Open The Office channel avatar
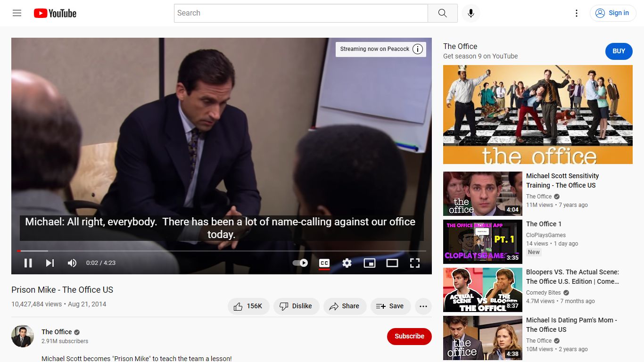The width and height of the screenshot is (644, 362). point(23,337)
